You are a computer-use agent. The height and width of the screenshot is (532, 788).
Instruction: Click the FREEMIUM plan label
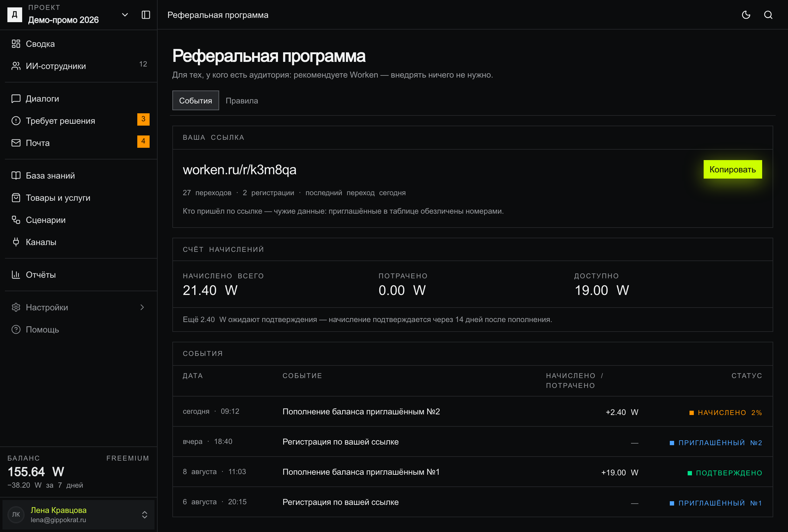tap(128, 458)
